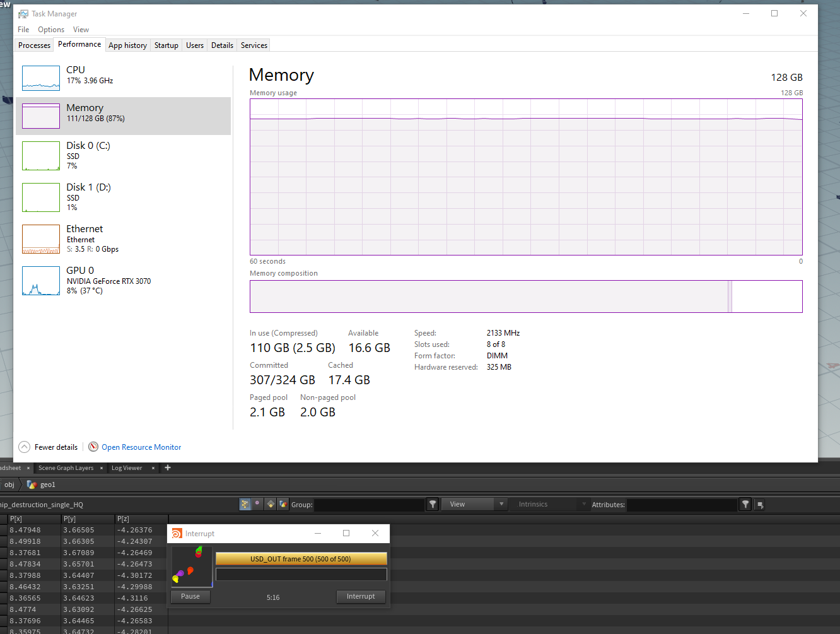
Task: Click the Committed 307/324 GB value
Action: click(x=283, y=380)
